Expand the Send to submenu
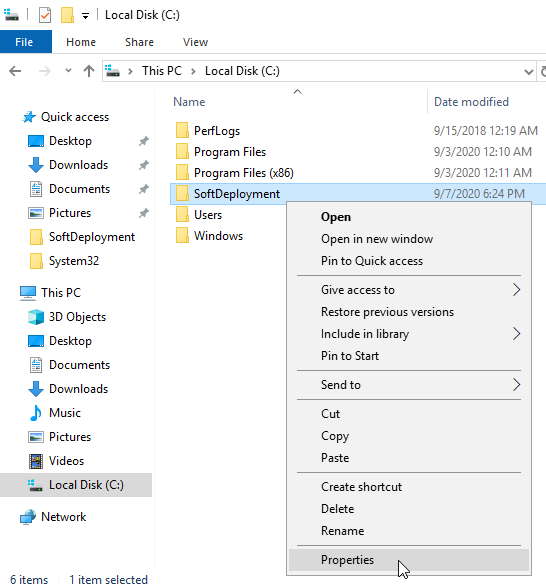Viewport: 546px width, 588px height. pyautogui.click(x=409, y=385)
